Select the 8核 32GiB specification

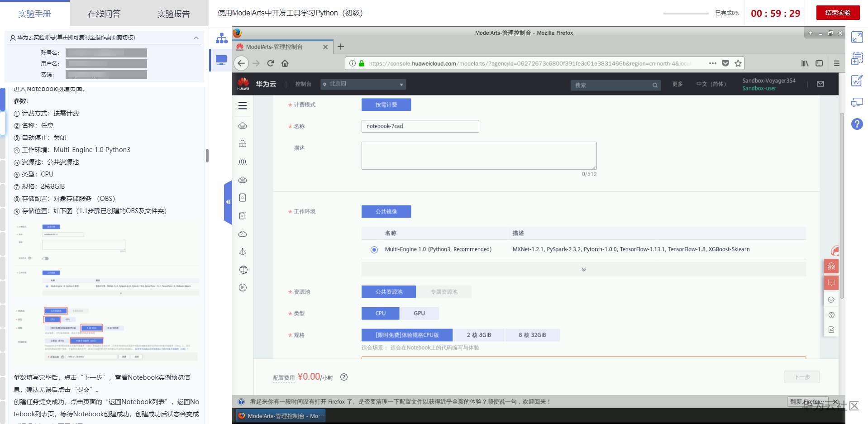click(533, 335)
